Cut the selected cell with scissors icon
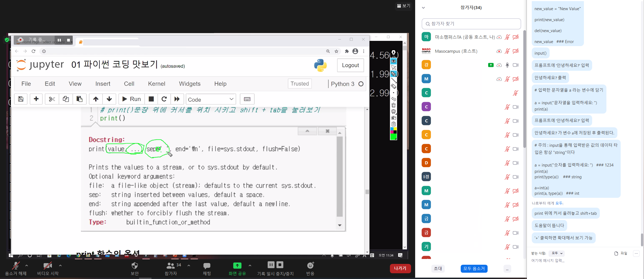Screen dimensions: 644x279 point(52,99)
